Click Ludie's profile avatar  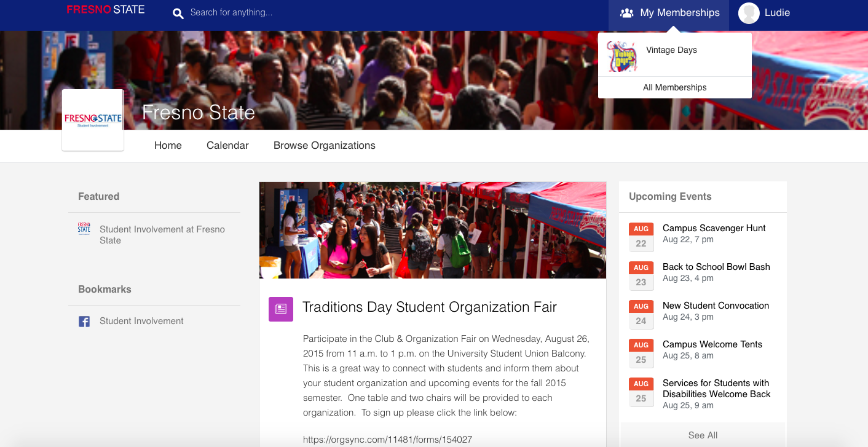748,13
